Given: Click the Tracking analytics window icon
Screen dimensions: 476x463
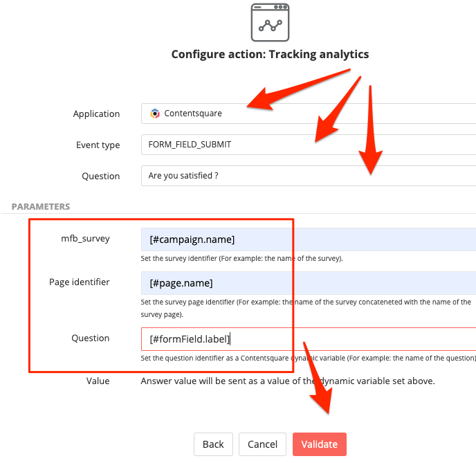Looking at the screenshot, I should click(270, 22).
